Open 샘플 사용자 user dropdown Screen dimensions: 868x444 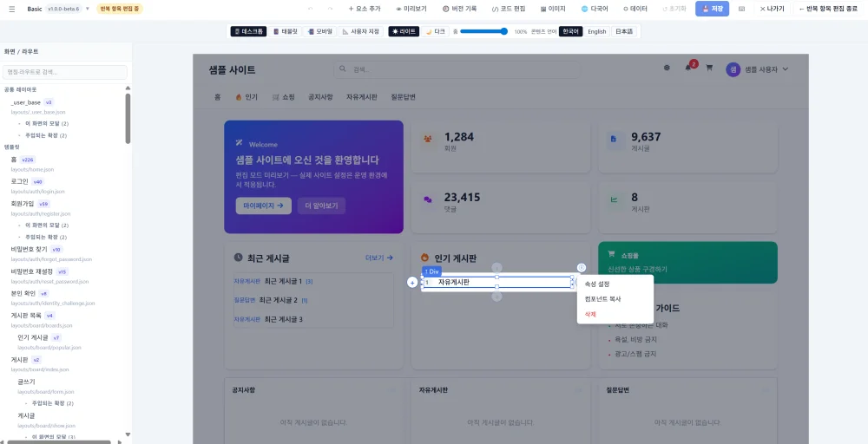(x=758, y=69)
